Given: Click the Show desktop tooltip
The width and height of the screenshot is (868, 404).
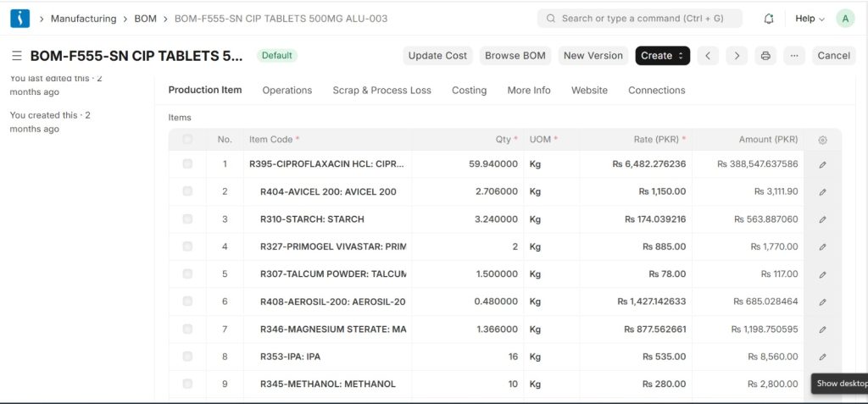Looking at the screenshot, I should tap(842, 384).
